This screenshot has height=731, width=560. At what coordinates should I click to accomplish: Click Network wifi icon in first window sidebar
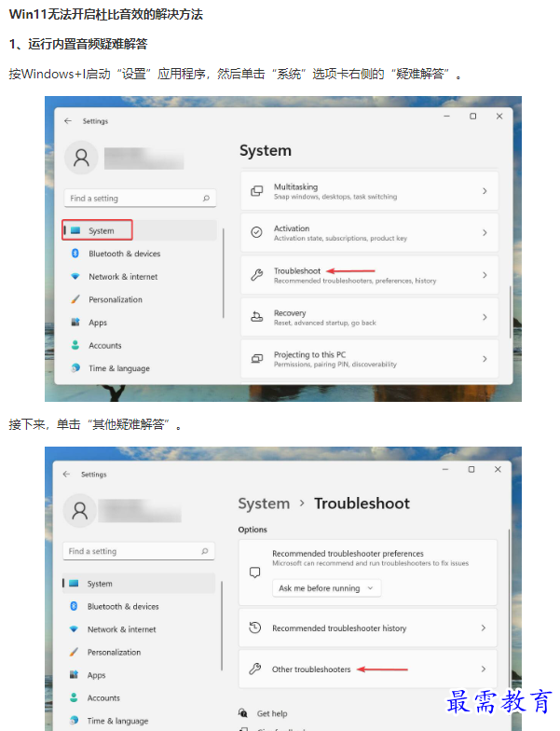75,276
